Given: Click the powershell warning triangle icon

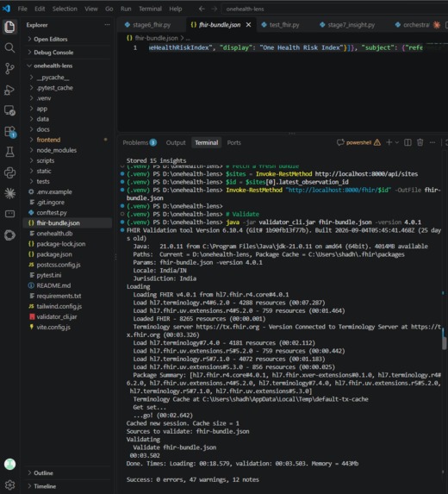Looking at the screenshot, I should point(376,143).
